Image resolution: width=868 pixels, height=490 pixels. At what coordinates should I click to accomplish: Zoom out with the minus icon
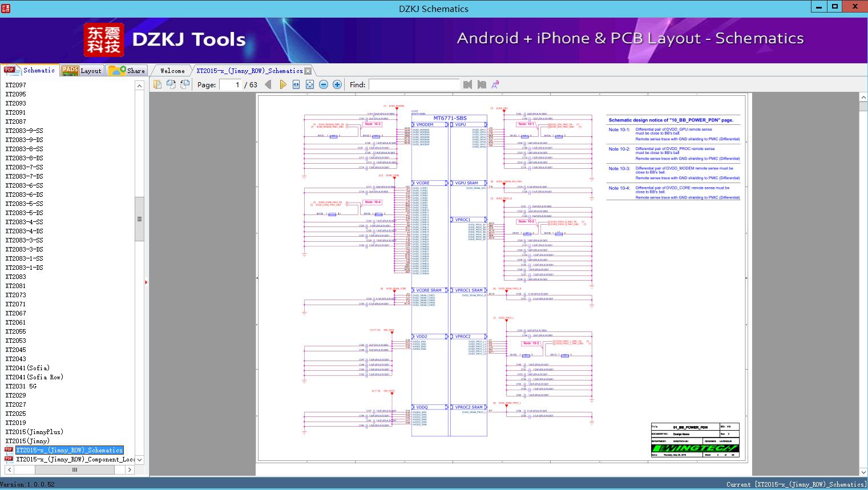(x=324, y=84)
